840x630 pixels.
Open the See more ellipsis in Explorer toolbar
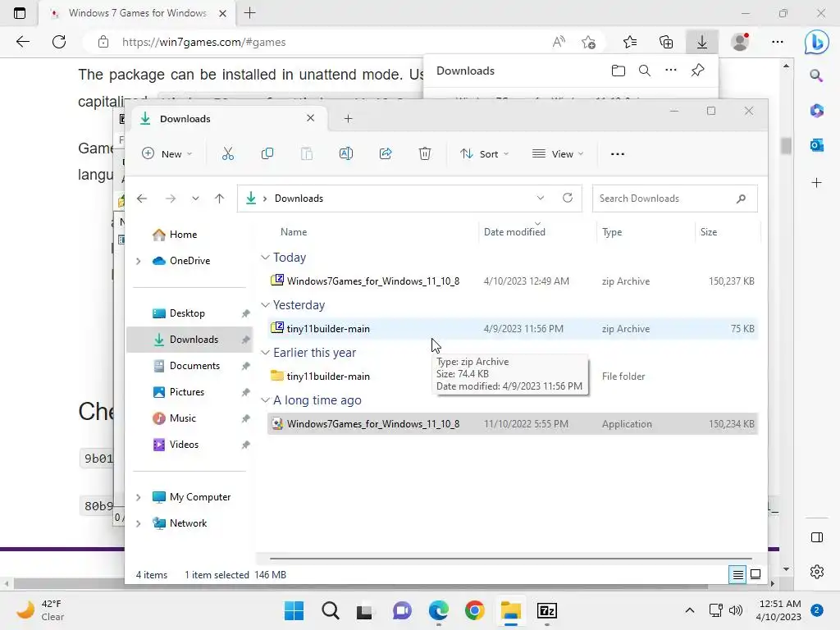(617, 154)
